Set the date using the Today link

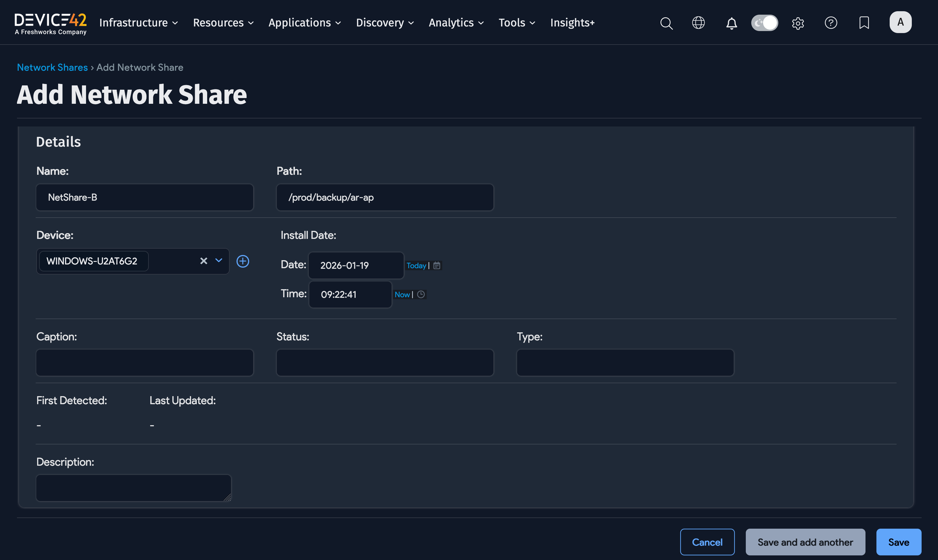click(416, 265)
